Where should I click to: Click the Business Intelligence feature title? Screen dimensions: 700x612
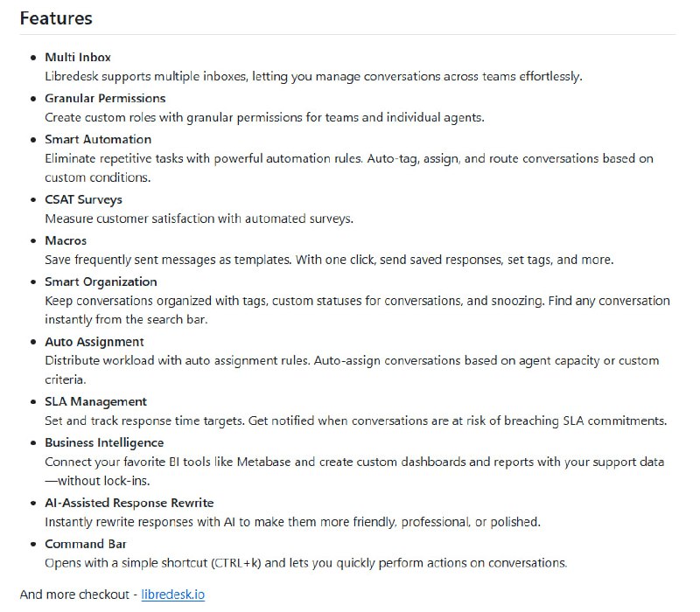(x=104, y=442)
